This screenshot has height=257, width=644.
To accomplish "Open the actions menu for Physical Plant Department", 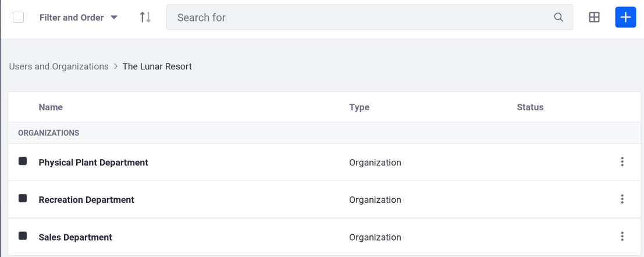I will [x=622, y=162].
